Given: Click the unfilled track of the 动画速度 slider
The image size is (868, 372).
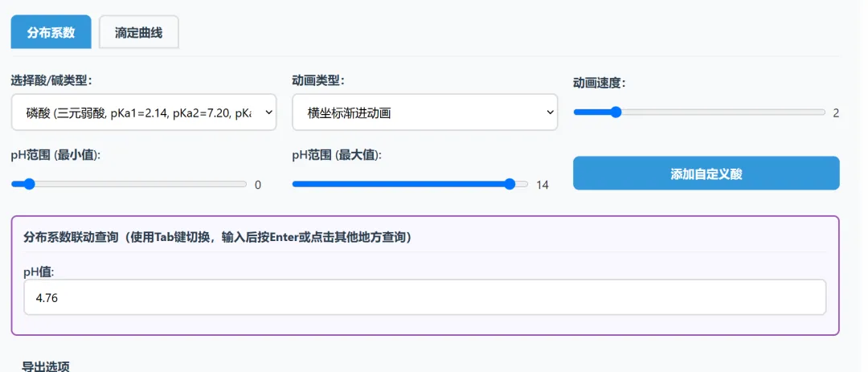Looking at the screenshot, I should [723, 112].
